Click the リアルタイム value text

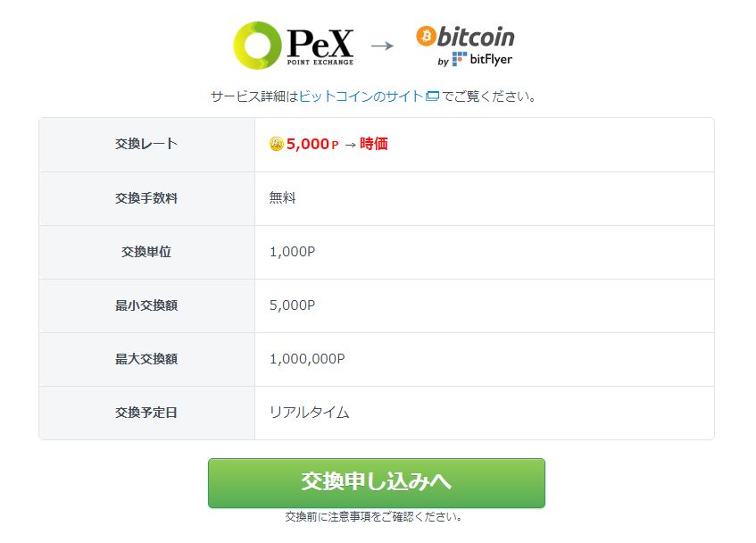[310, 413]
